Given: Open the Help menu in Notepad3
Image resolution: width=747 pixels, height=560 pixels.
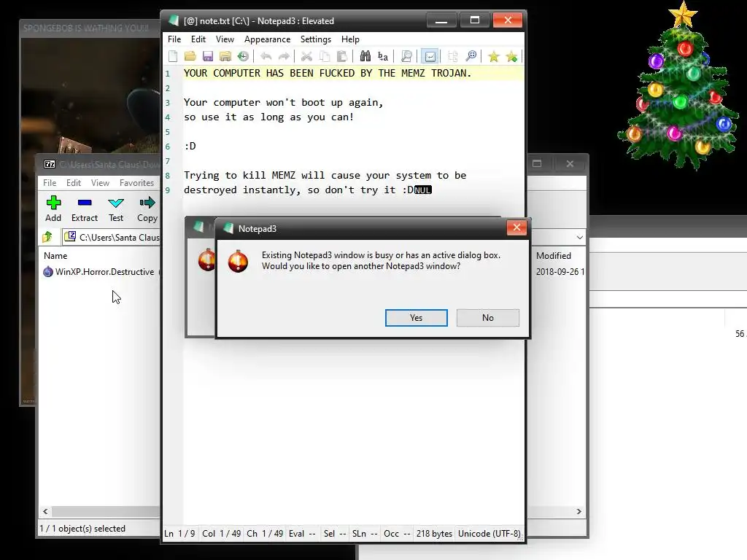Looking at the screenshot, I should point(350,39).
